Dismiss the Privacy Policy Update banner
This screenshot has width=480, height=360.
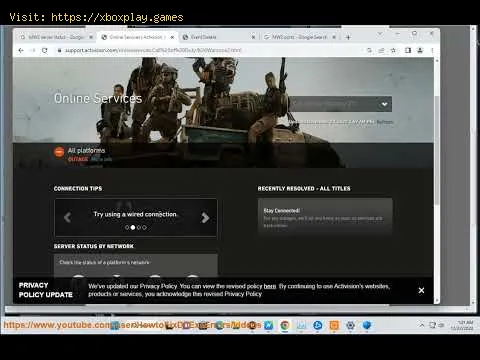[x=421, y=291]
